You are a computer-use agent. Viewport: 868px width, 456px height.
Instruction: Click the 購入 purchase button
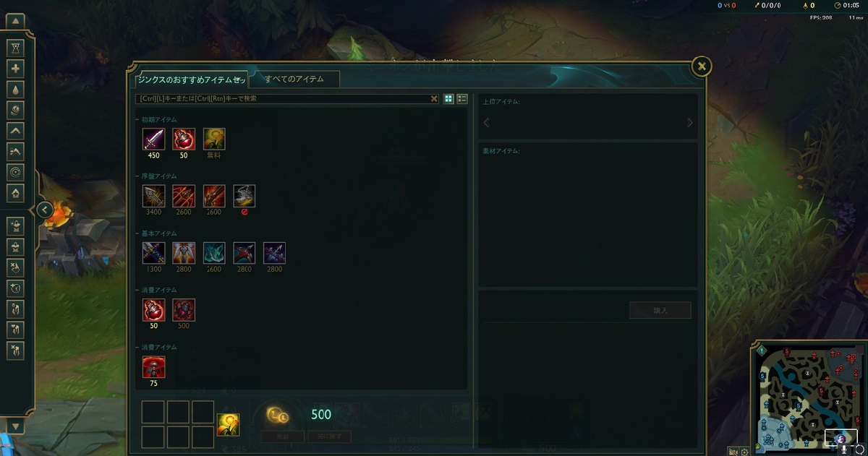point(660,310)
